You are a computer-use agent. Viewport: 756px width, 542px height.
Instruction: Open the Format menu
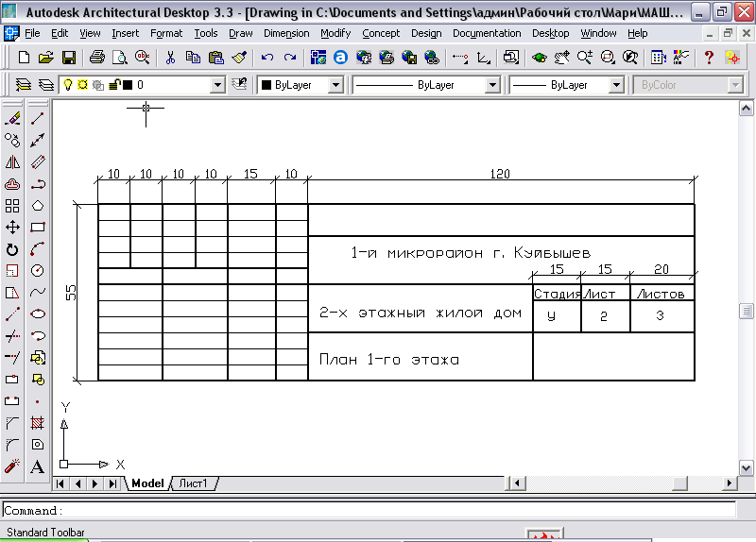pyautogui.click(x=166, y=33)
